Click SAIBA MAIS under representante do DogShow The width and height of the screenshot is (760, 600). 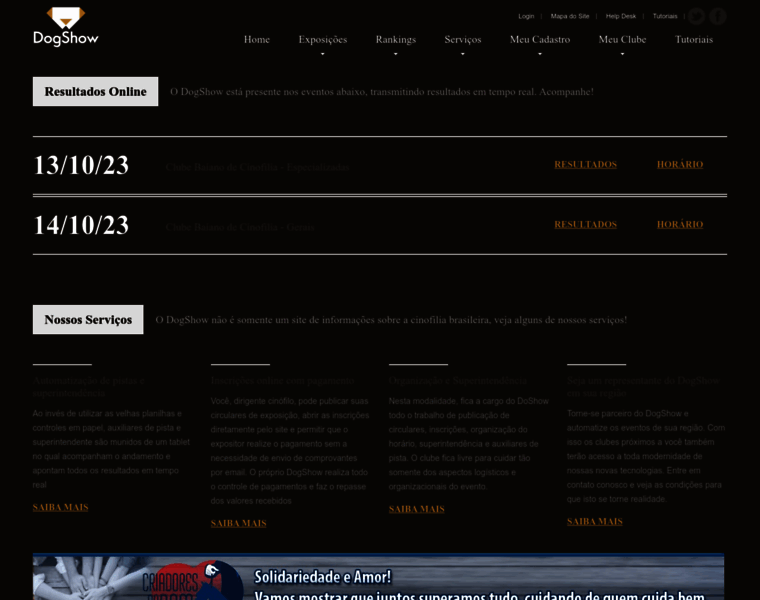point(595,522)
